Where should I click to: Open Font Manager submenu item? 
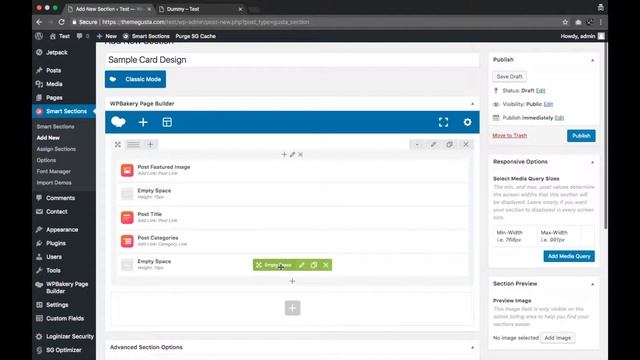(x=53, y=171)
